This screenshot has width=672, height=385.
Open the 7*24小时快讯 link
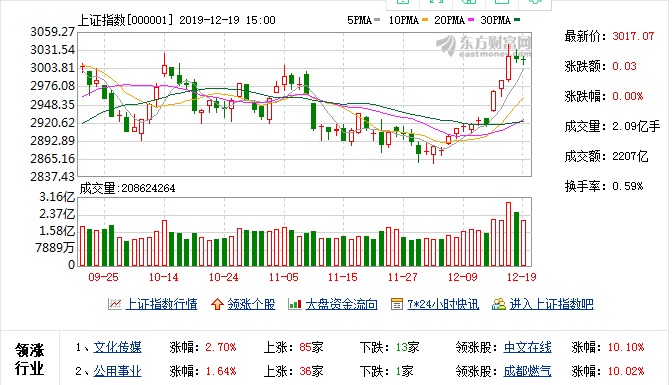pos(443,304)
